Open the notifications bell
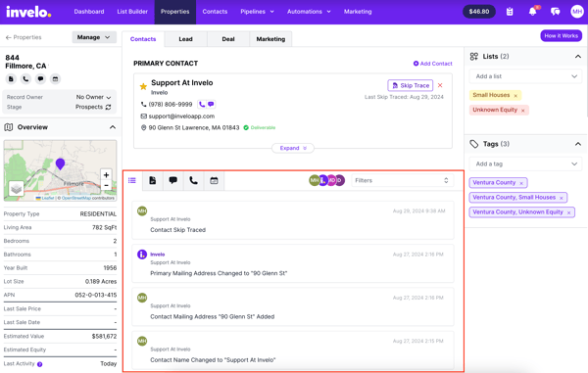 coord(532,12)
